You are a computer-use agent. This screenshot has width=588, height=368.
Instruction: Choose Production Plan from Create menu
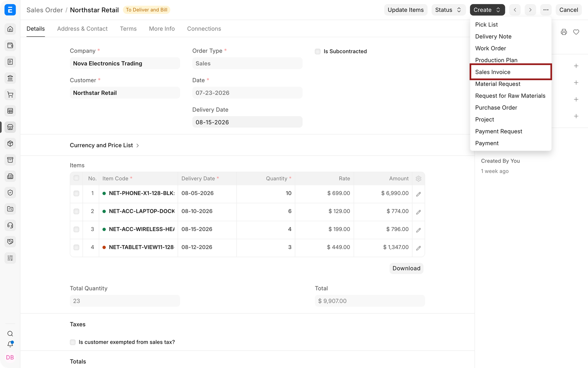click(511, 60)
